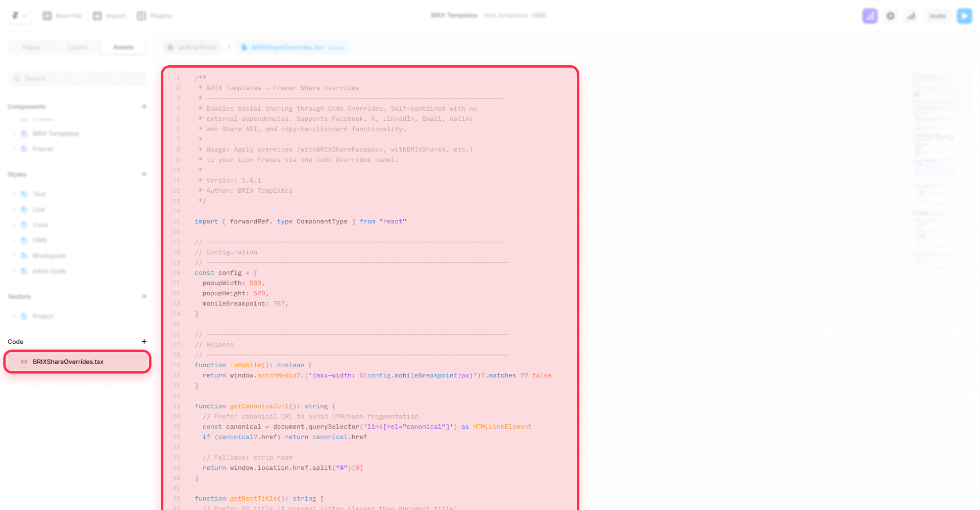Add a new Code file with the plus button
Viewport: 980px width, 510px height.
144,341
